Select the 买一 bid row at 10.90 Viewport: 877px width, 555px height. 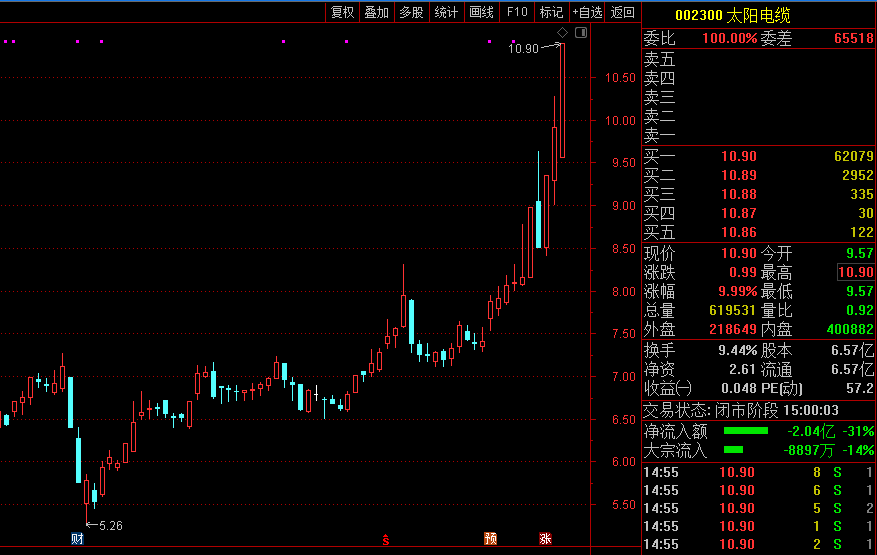pyautogui.click(x=758, y=157)
